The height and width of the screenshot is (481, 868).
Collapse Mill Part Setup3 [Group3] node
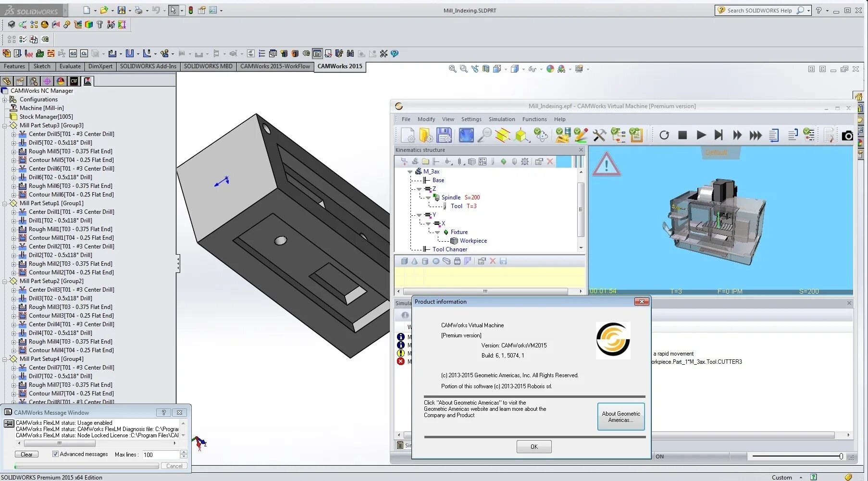[5, 125]
